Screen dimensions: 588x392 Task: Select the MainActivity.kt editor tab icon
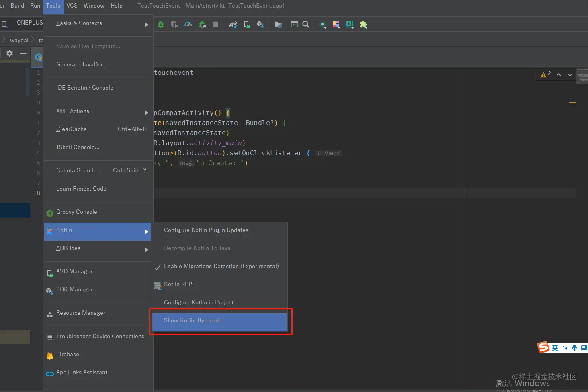click(x=39, y=57)
